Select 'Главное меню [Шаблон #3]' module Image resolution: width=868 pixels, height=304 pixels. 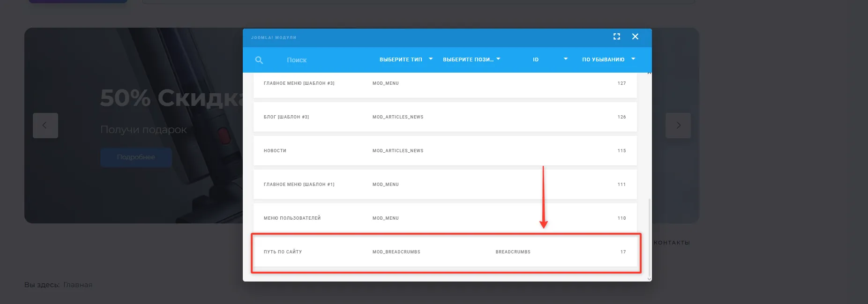point(445,83)
